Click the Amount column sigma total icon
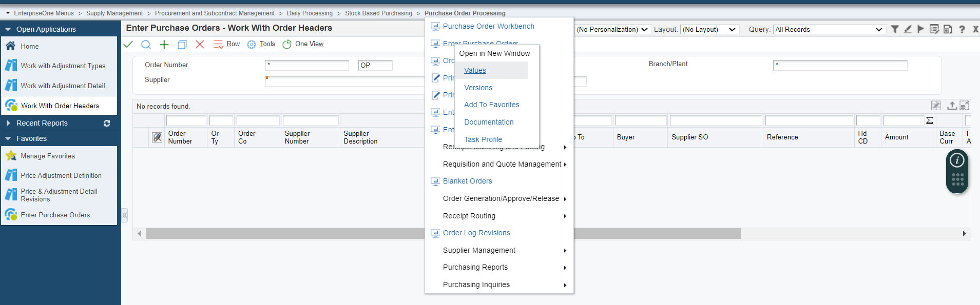Viewport: 980px width, 305px height. (930, 120)
